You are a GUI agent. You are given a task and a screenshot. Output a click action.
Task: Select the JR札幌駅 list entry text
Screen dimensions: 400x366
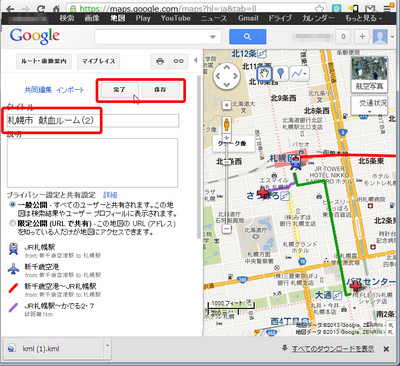(40, 247)
